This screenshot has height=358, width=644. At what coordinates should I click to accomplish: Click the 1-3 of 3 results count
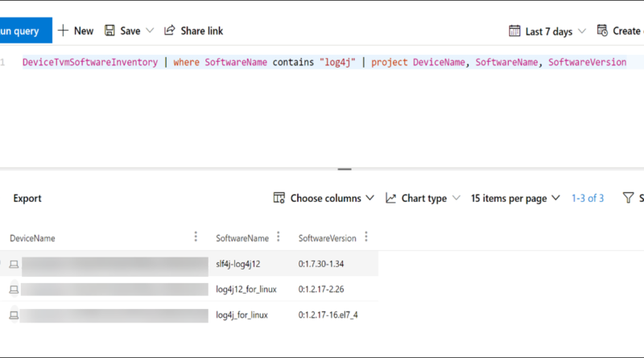[x=588, y=198]
